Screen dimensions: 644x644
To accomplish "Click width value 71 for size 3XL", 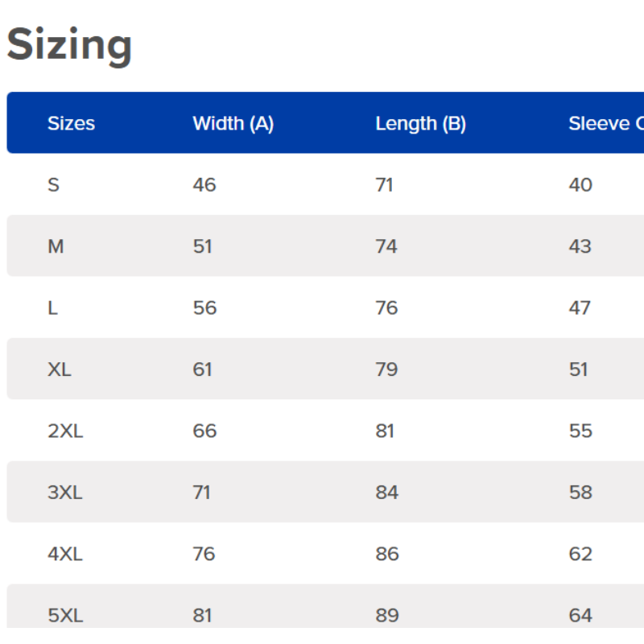I will [201, 493].
